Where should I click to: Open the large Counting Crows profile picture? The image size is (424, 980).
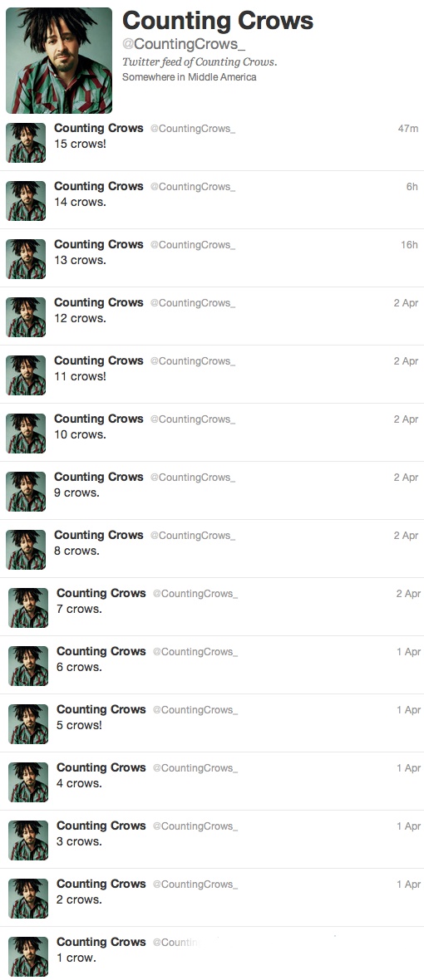59,61
